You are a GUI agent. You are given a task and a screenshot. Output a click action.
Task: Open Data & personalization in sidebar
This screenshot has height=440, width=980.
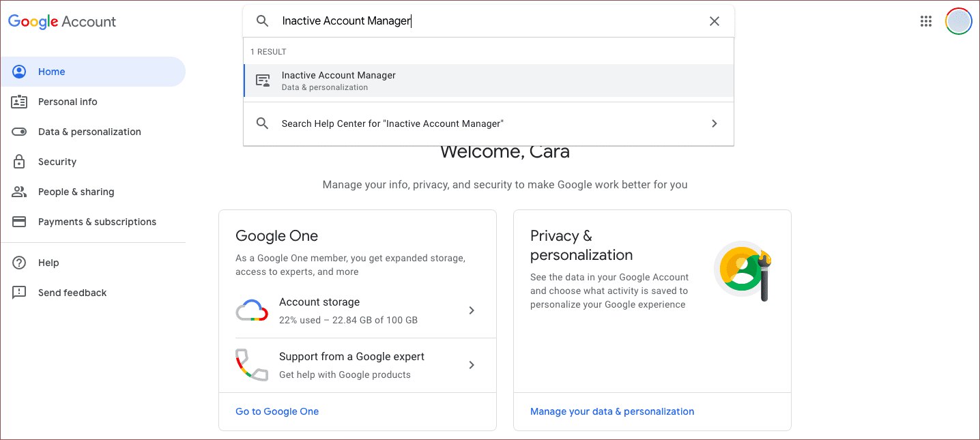(89, 132)
